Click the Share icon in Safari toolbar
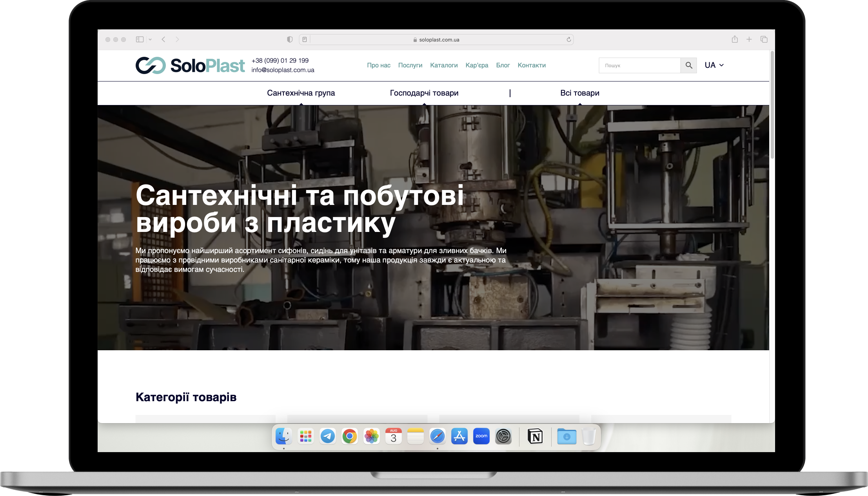 coord(735,39)
